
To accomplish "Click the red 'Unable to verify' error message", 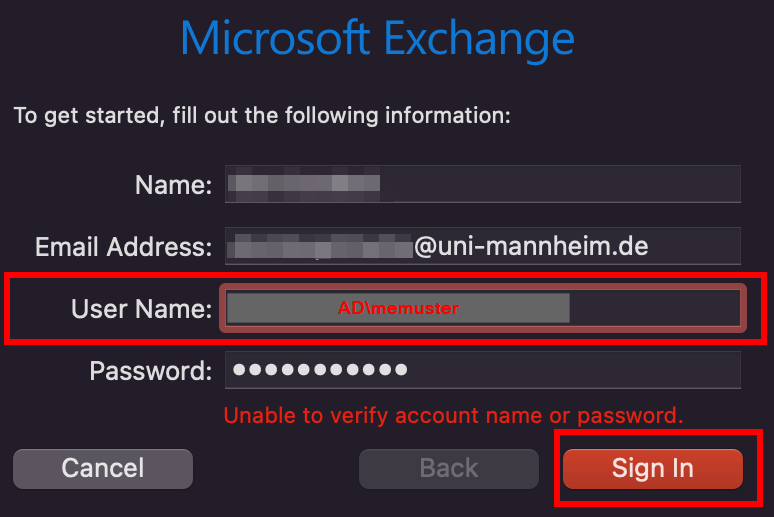I will [x=453, y=415].
